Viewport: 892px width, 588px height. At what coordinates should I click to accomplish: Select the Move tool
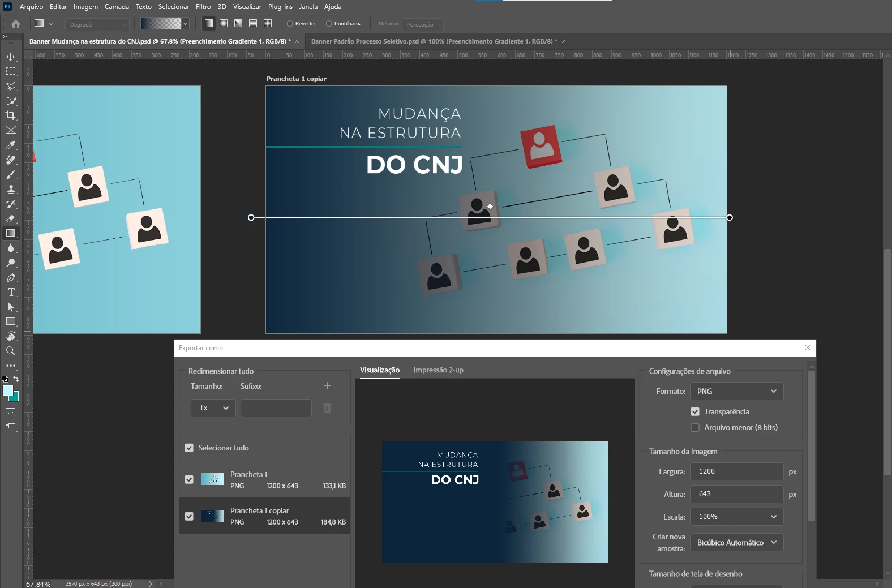[x=11, y=57]
